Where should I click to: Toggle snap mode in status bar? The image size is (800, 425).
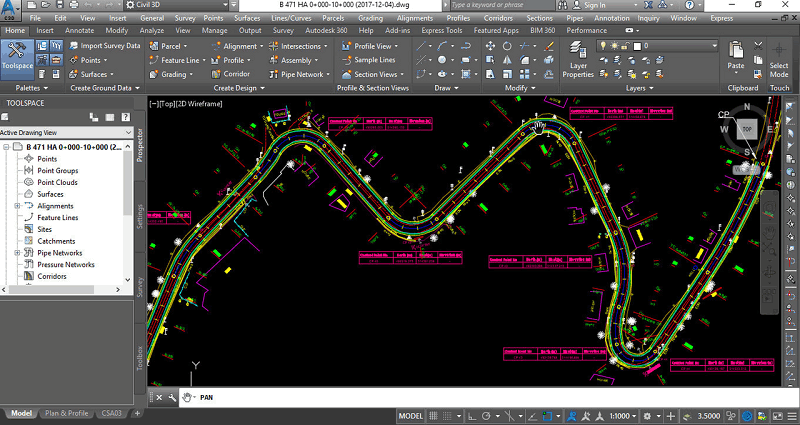447,416
